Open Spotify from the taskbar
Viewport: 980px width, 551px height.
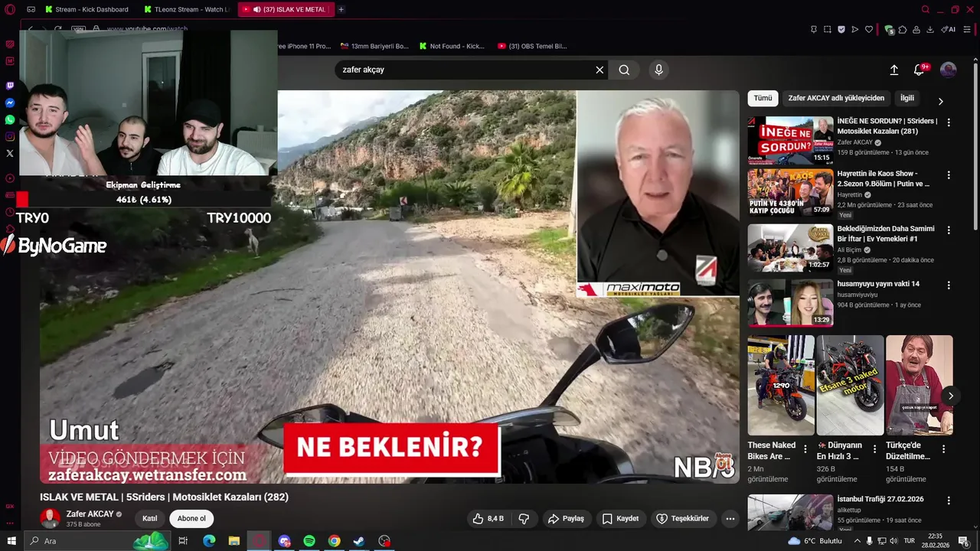(309, 541)
